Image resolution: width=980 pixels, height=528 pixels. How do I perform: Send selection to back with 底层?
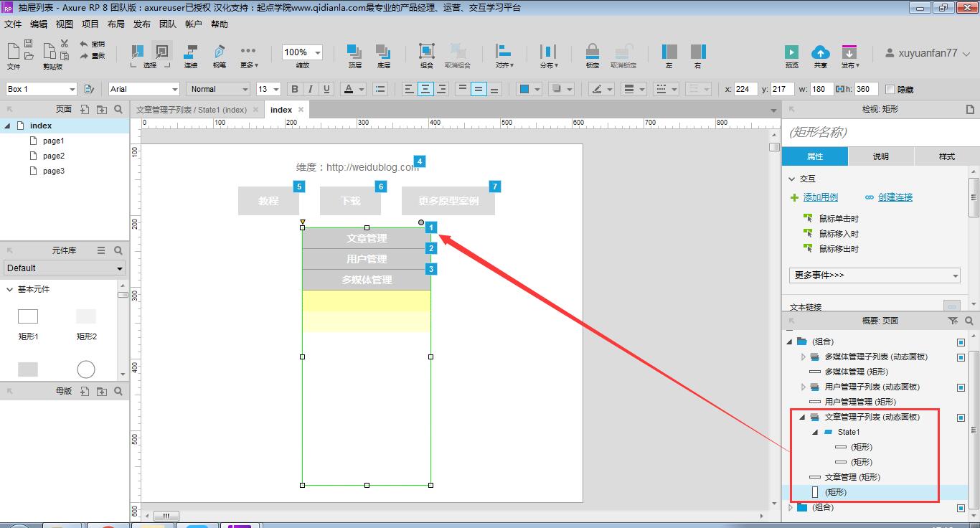tap(383, 51)
